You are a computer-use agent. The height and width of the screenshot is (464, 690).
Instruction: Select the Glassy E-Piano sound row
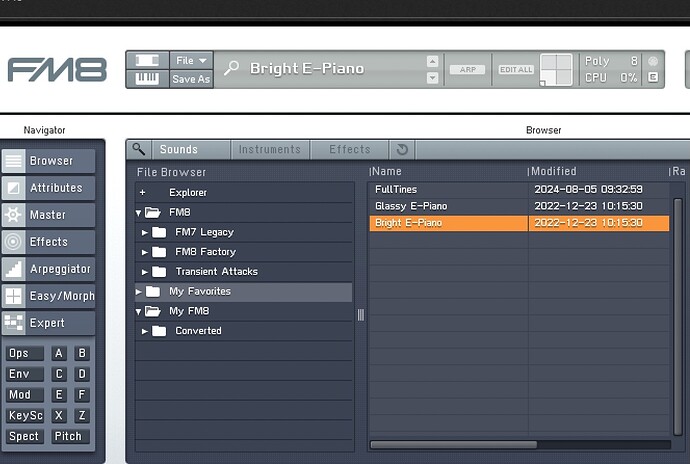(x=519, y=206)
